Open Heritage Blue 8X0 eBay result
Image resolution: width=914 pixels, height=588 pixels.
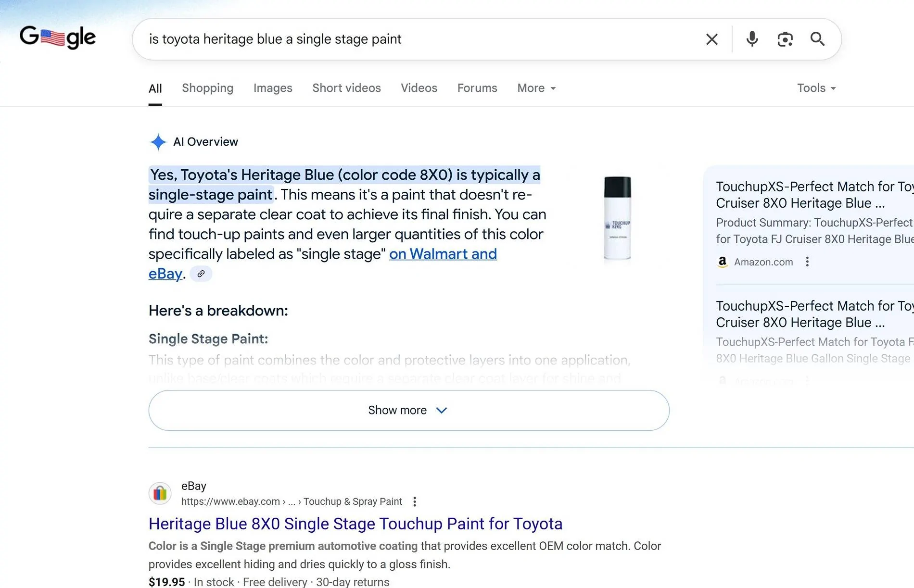point(355,524)
